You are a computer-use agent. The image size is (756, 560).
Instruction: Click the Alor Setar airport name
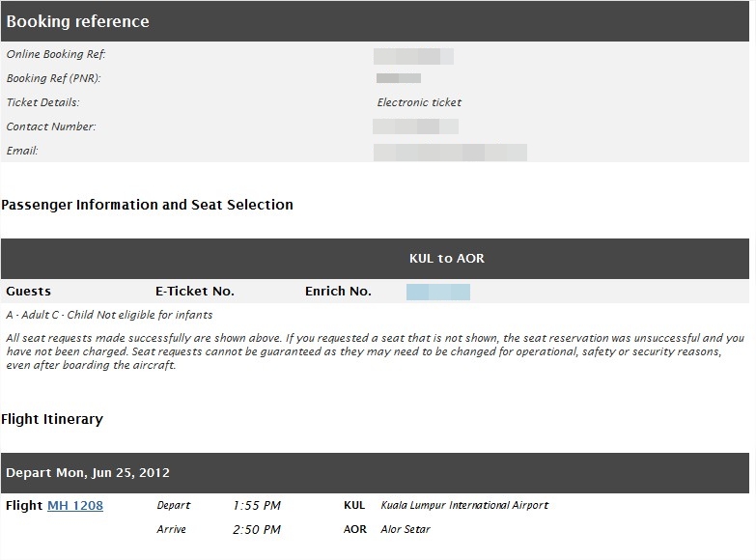(406, 530)
